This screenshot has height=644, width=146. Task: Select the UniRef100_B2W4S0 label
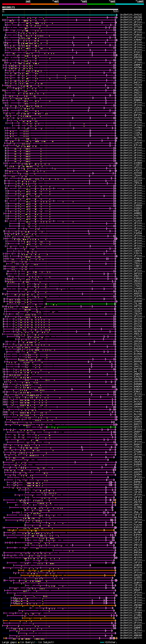click(131, 389)
